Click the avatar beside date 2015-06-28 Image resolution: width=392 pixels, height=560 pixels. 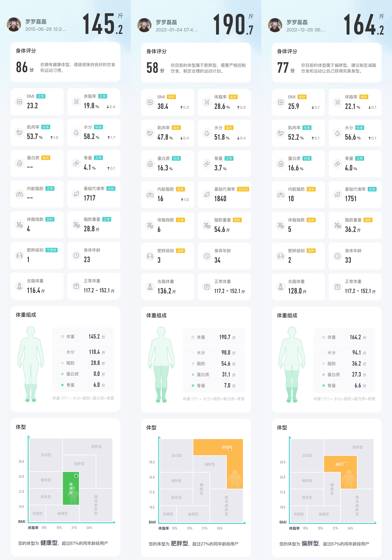(14, 24)
